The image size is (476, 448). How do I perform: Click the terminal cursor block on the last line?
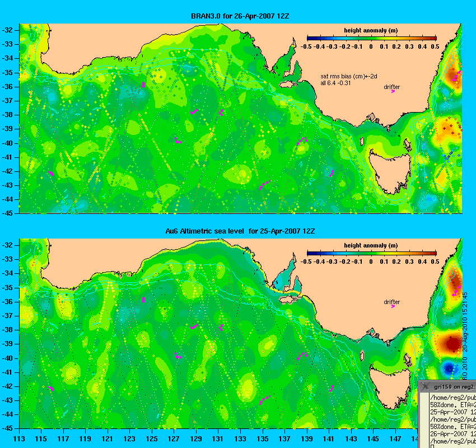[x=432, y=446]
